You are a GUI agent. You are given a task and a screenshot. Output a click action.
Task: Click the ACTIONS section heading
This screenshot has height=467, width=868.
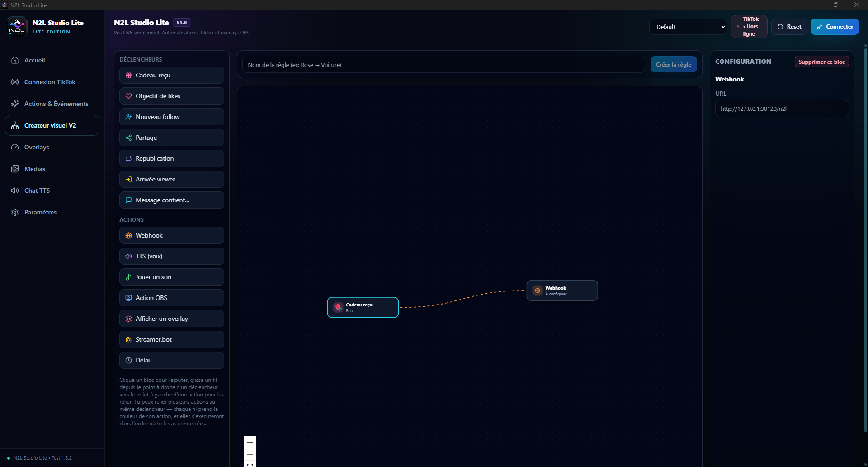tap(132, 219)
